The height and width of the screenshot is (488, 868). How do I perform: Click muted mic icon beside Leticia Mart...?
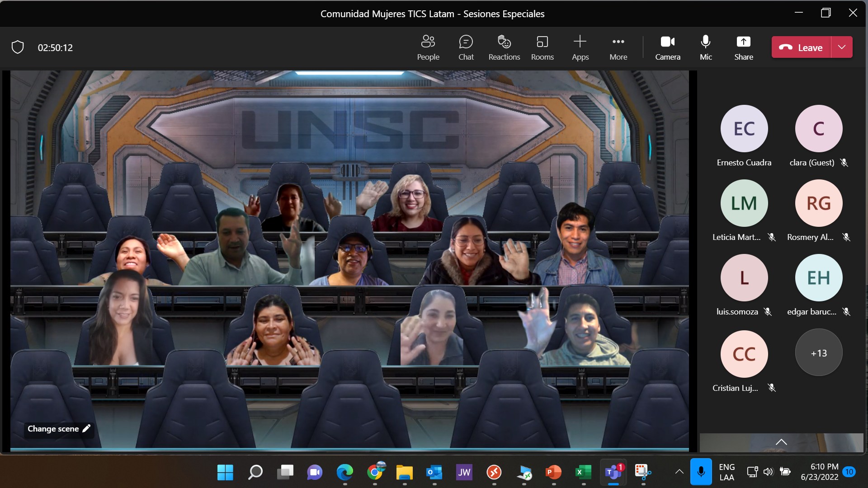pos(772,237)
